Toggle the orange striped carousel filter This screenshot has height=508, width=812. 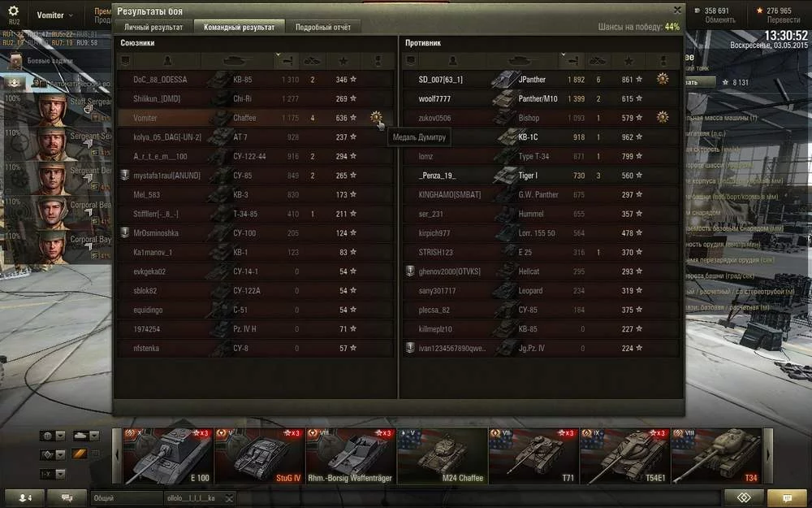(x=80, y=454)
